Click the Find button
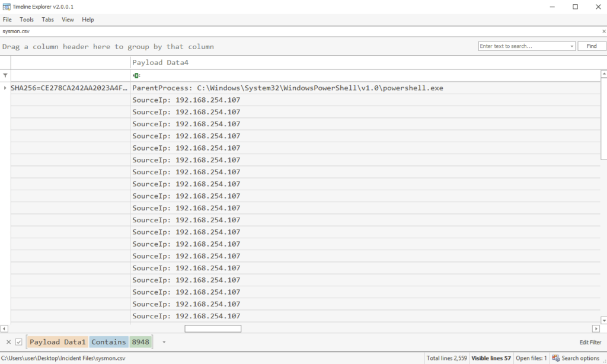Viewport: 607px width, 364px height. click(592, 46)
